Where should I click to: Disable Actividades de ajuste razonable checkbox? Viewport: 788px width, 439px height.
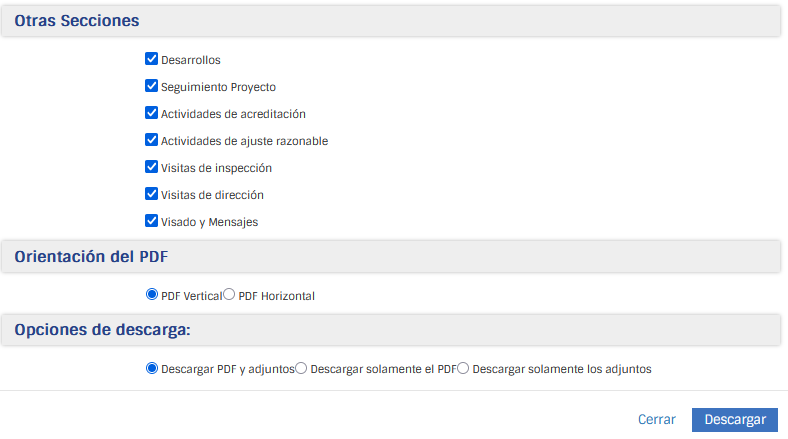click(x=152, y=140)
